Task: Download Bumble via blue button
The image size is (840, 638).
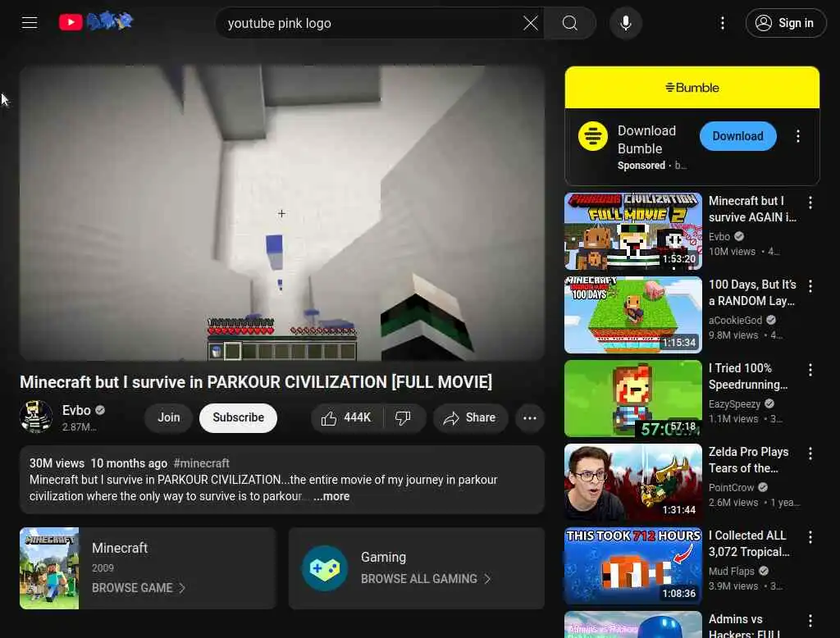Action: [x=737, y=136]
